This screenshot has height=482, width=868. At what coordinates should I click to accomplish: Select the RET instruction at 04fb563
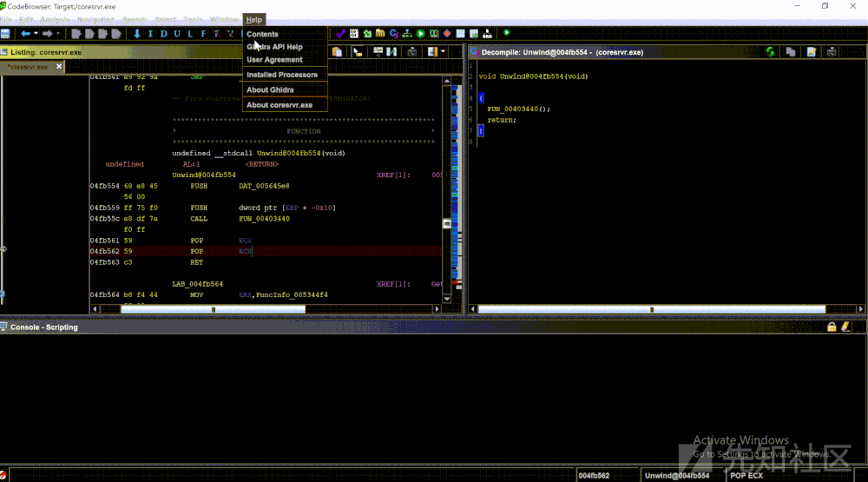[196, 262]
